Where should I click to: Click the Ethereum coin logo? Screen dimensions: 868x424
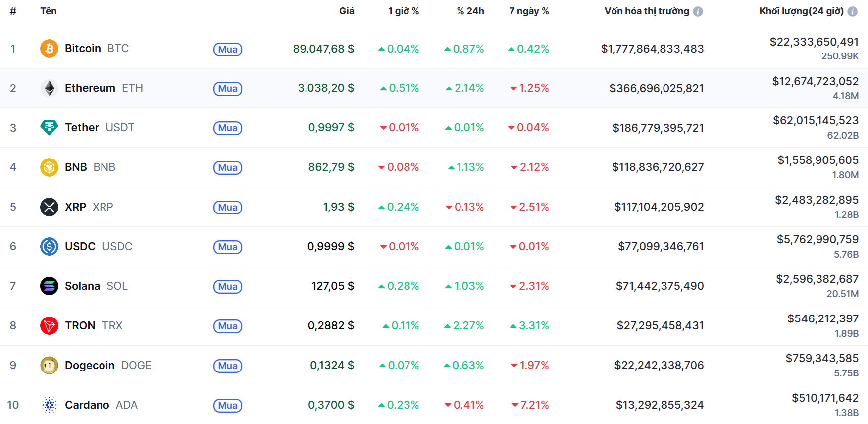(x=49, y=88)
